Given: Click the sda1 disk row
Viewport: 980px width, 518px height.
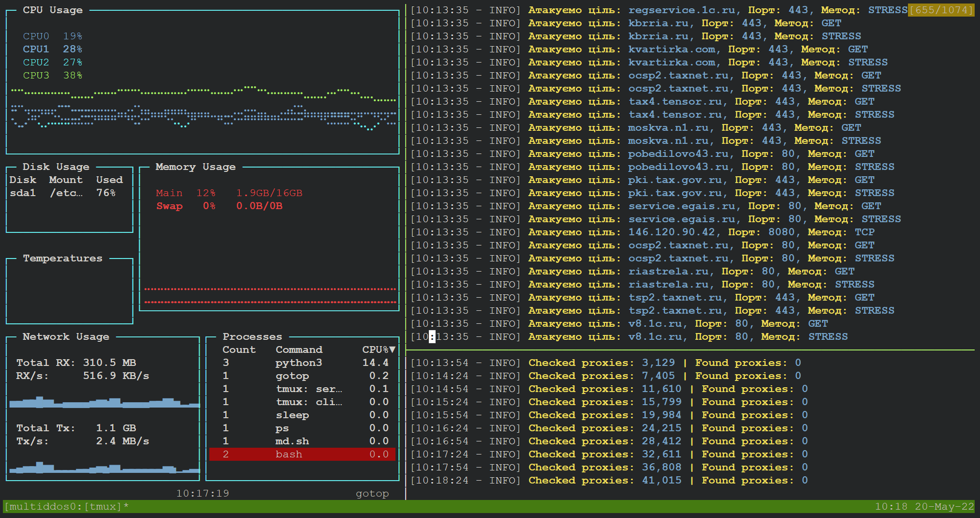Looking at the screenshot, I should click(63, 193).
